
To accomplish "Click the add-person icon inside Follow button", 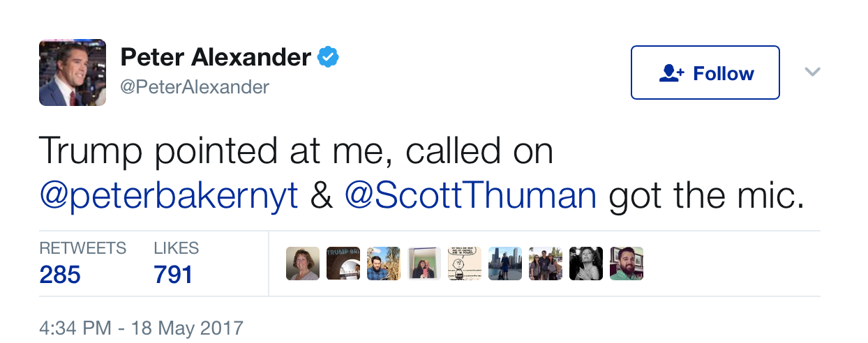I will pyautogui.click(x=672, y=73).
